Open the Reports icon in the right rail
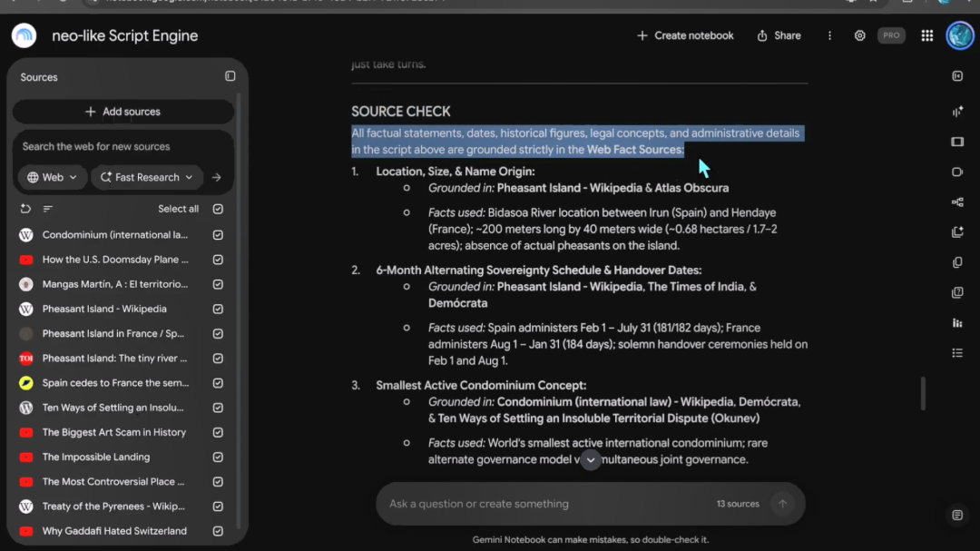The height and width of the screenshot is (551, 980). (957, 232)
